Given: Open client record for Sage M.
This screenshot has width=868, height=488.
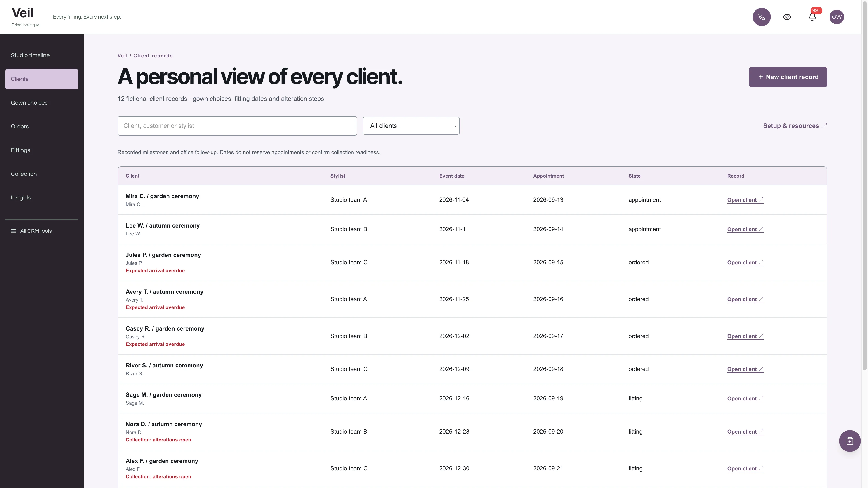Looking at the screenshot, I should coord(745,398).
